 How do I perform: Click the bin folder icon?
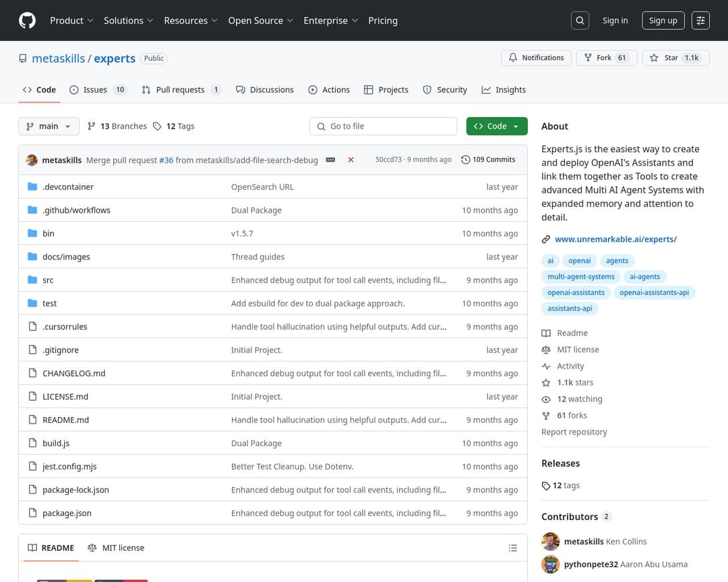(32, 233)
